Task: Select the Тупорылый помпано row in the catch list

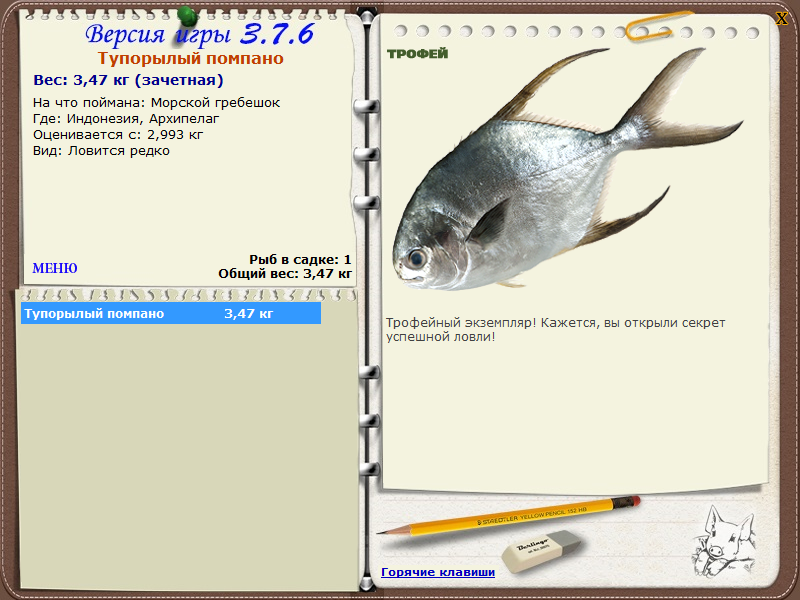Action: coord(171,313)
